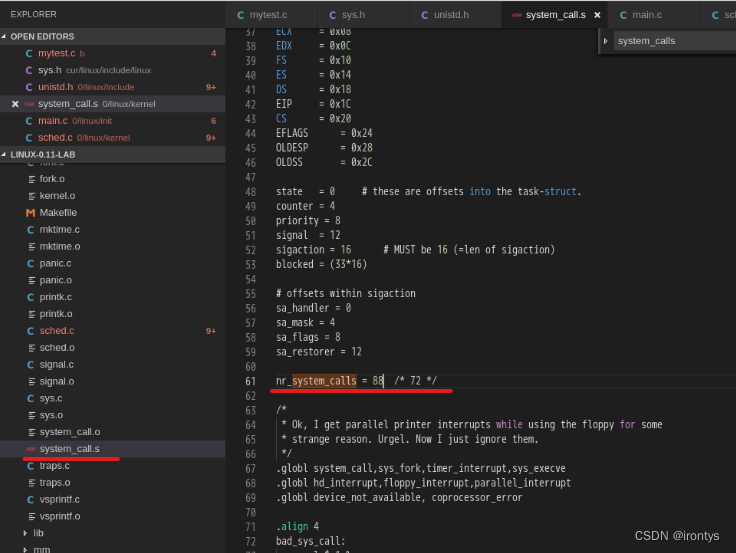Select printk.o file
The image size is (736, 553).
tap(113, 314)
